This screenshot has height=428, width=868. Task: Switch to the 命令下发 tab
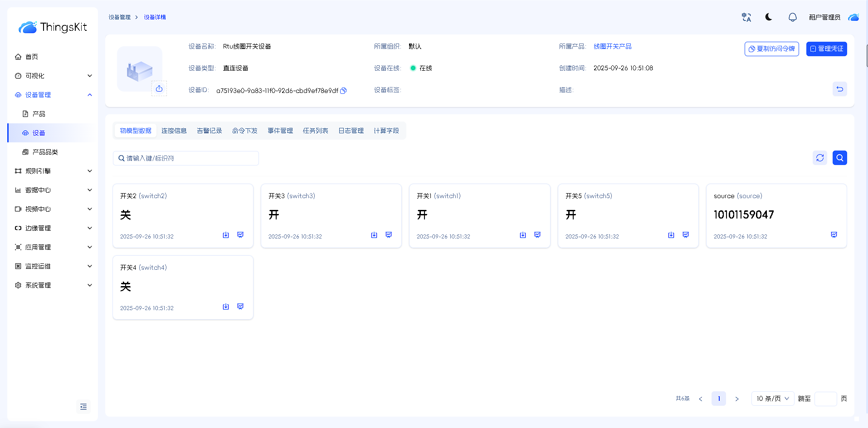click(x=244, y=131)
